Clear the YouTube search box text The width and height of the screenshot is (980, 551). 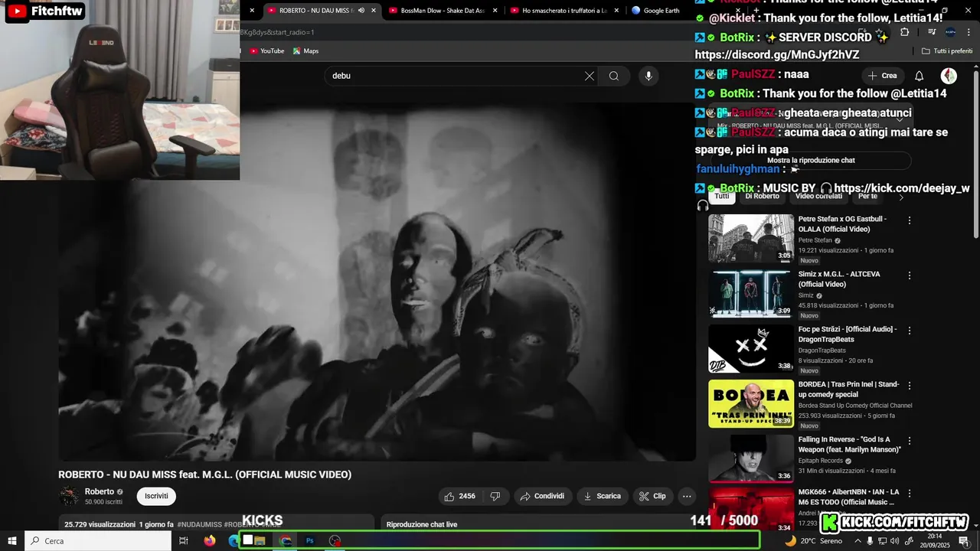589,76
